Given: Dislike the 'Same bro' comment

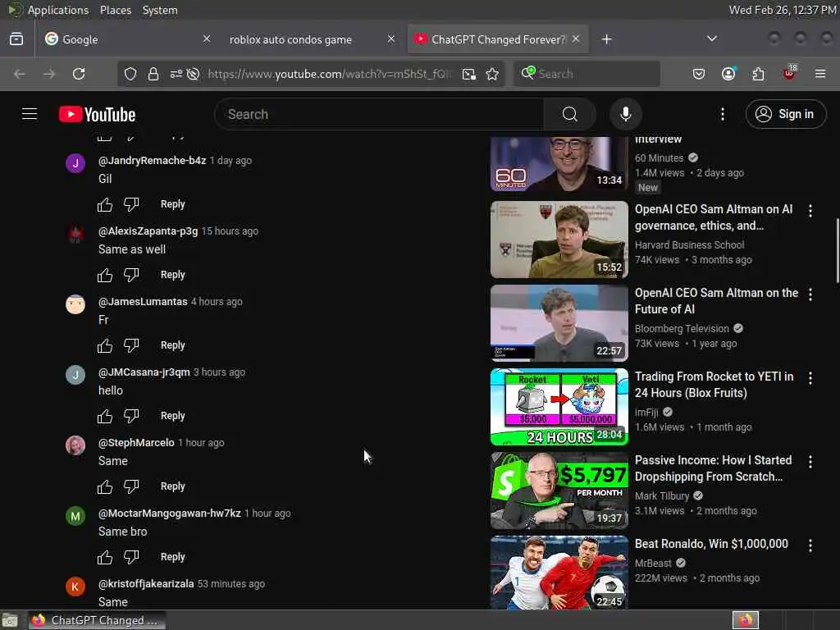Looking at the screenshot, I should point(131,557).
